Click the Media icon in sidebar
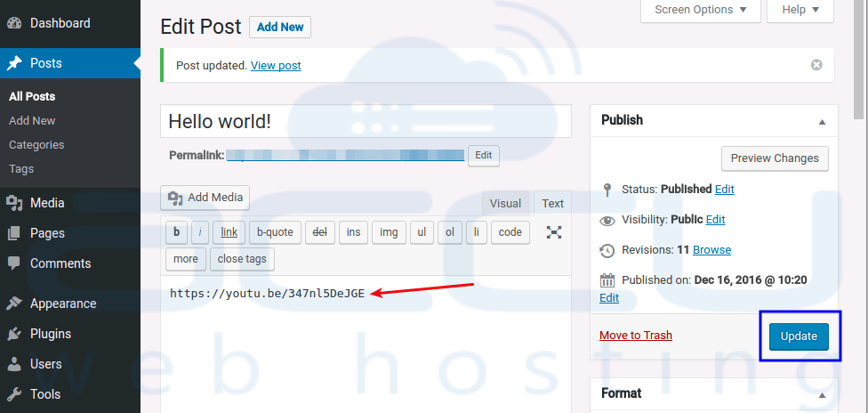868x413 pixels. (14, 203)
